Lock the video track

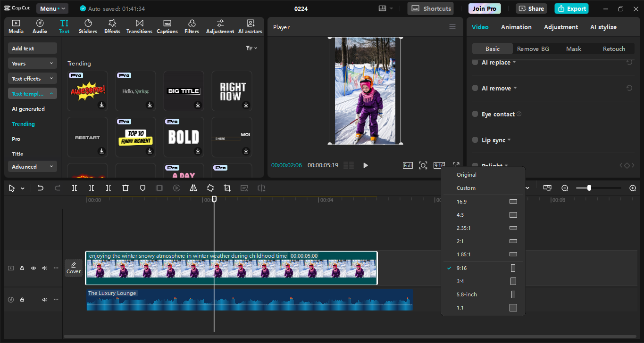pos(22,268)
